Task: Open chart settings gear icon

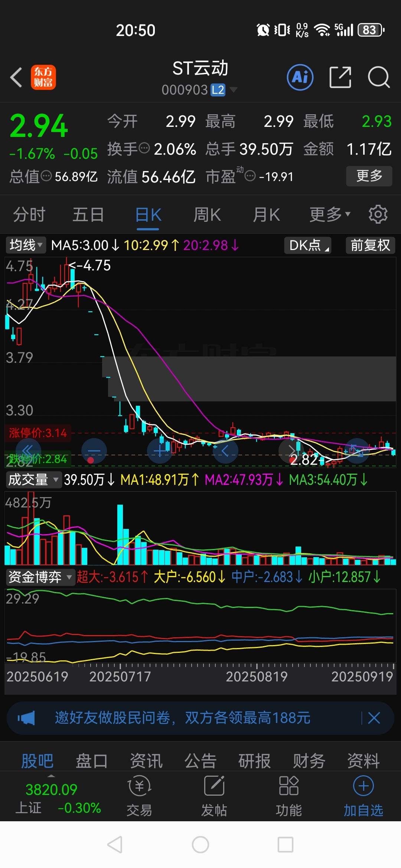Action: [x=378, y=214]
